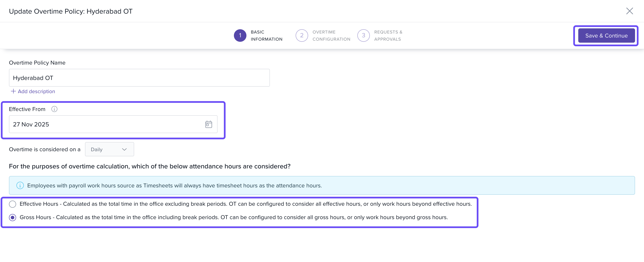Select the Effective Hours radio option
The height and width of the screenshot is (262, 644).
click(13, 204)
